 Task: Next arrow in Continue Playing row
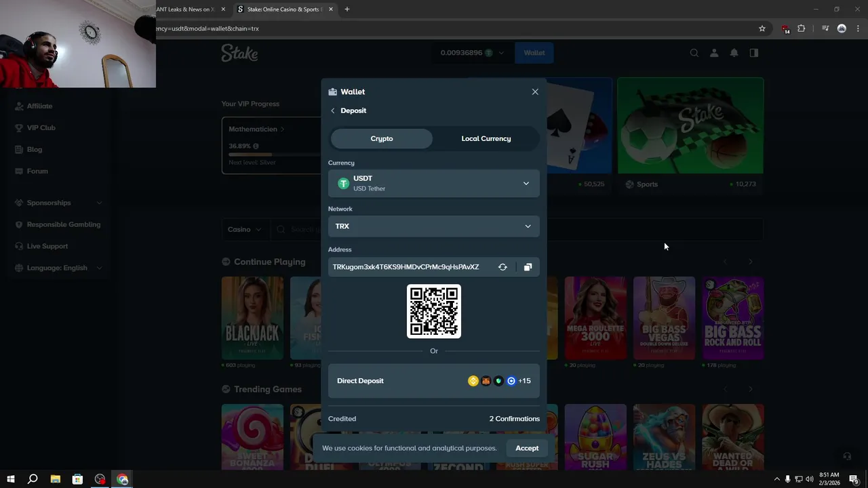[750, 262]
